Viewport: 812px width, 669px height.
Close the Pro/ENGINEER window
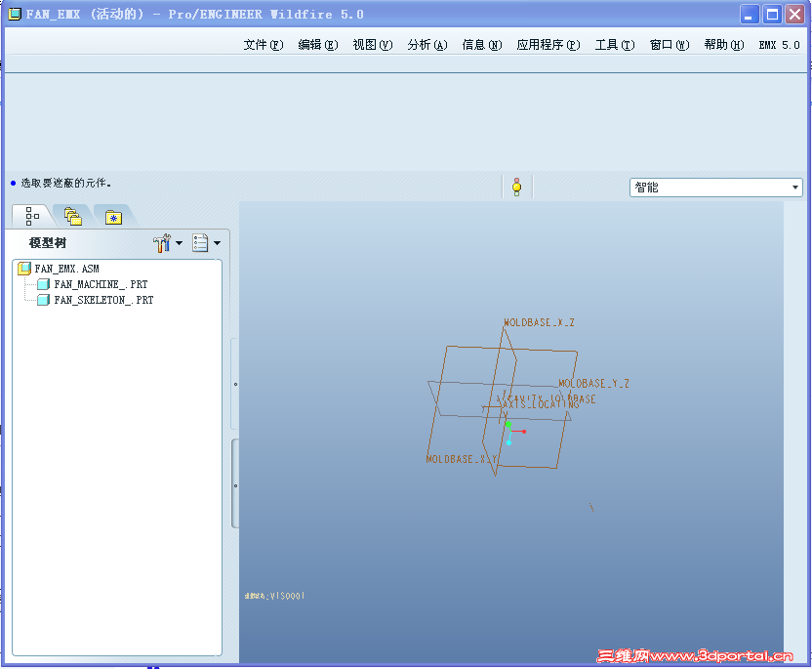[794, 14]
